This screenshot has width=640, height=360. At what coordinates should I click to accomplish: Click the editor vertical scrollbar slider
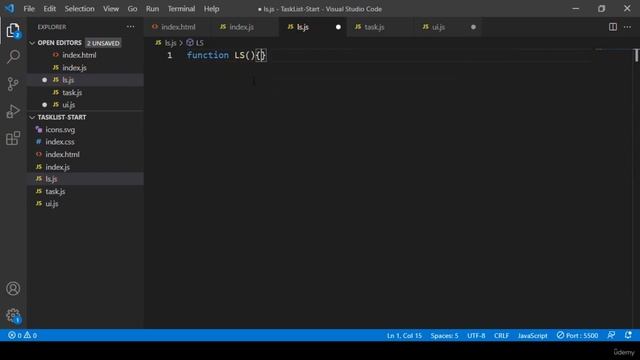pos(636,55)
